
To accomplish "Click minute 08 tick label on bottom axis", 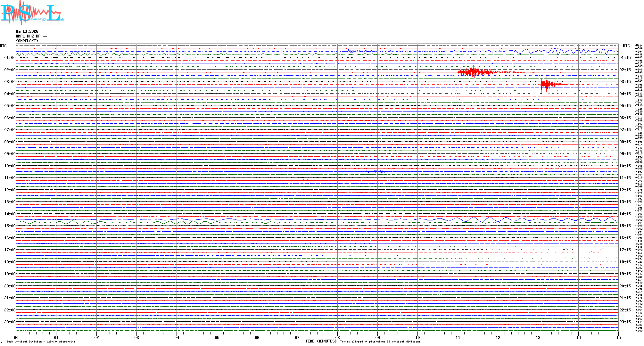I will [337, 337].
